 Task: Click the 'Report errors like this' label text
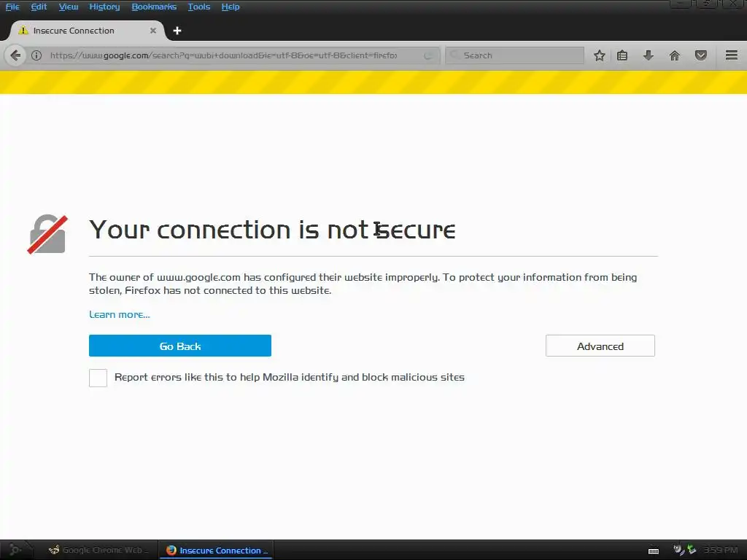(289, 377)
